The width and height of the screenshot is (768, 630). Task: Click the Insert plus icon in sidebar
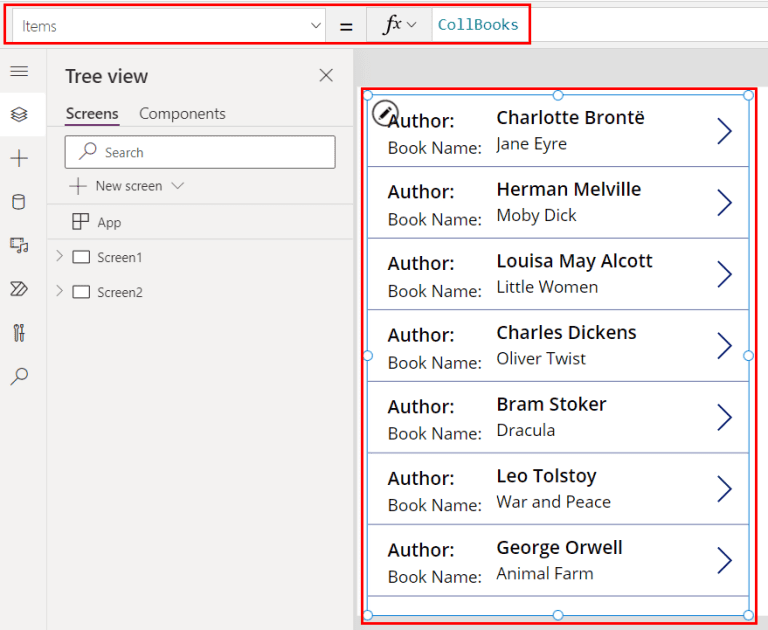pyautogui.click(x=19, y=158)
